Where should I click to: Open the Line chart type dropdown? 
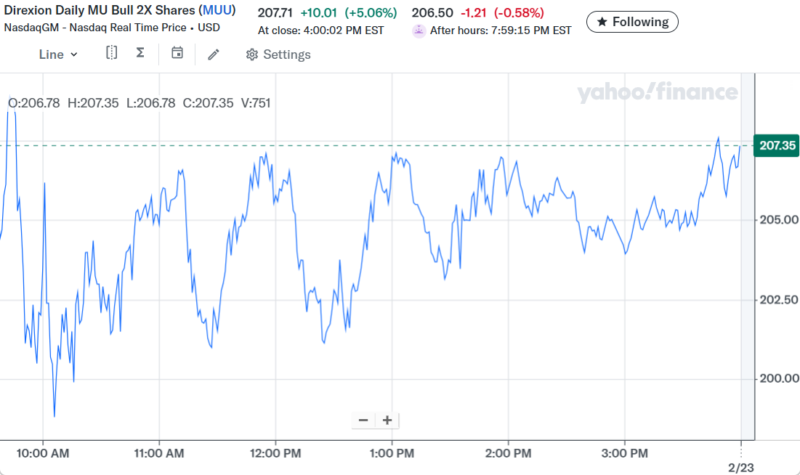tap(58, 54)
